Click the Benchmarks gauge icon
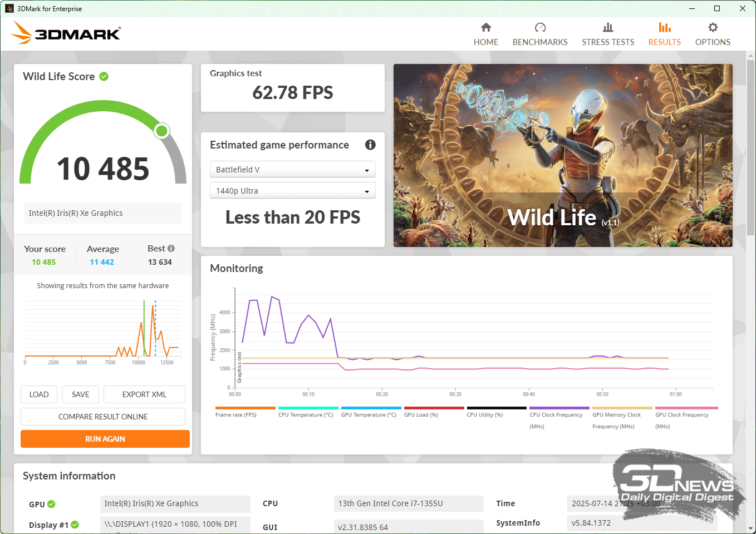756x534 pixels. 540,27
